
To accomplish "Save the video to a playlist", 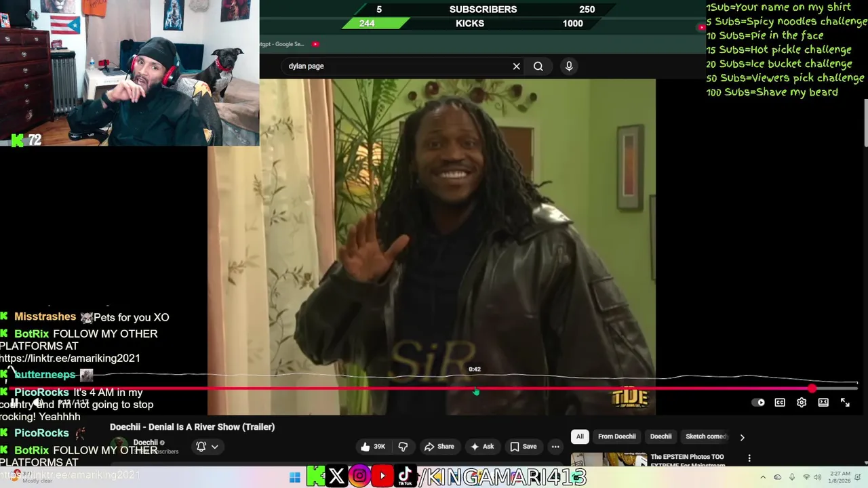I will [x=524, y=447].
